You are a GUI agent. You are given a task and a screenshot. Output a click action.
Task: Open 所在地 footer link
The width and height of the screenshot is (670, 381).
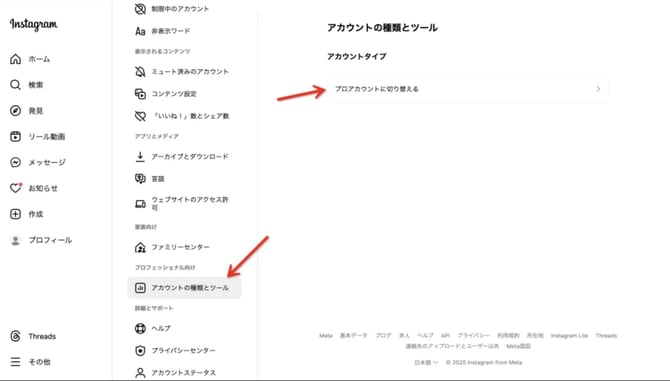pyautogui.click(x=535, y=336)
